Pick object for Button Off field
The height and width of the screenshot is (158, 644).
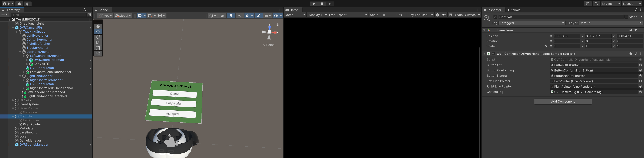(640, 65)
